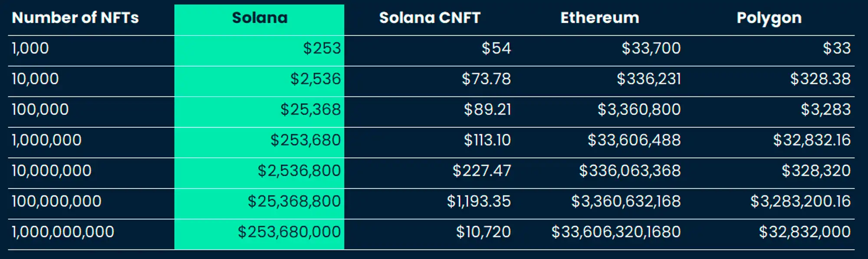Select the 1,000,000 row label
Screen dimensions: 868x259
(46, 140)
